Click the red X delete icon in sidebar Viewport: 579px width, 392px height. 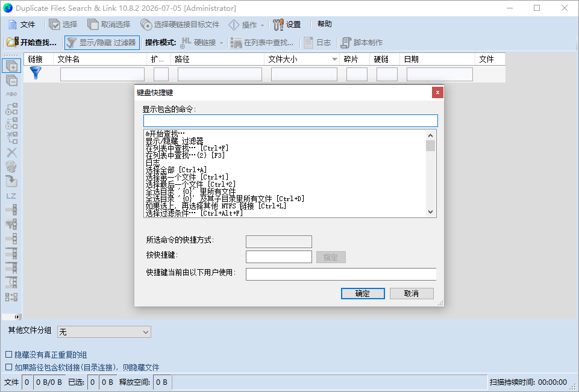tap(11, 152)
